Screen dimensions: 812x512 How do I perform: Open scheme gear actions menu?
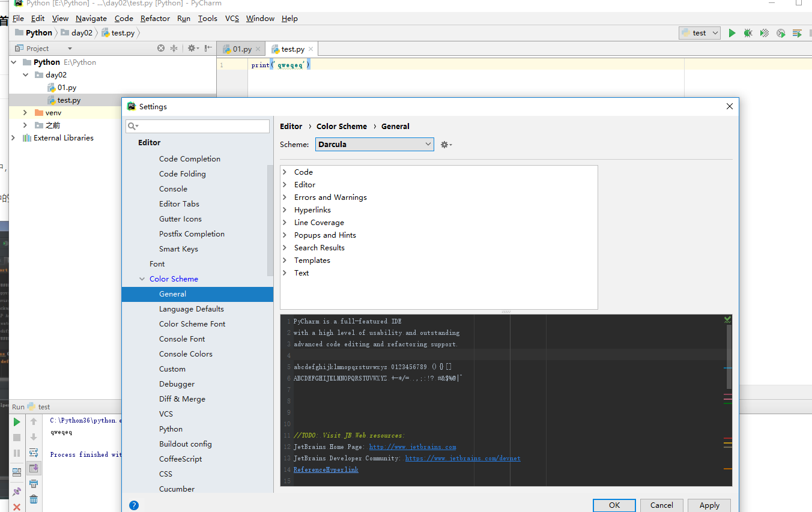446,145
